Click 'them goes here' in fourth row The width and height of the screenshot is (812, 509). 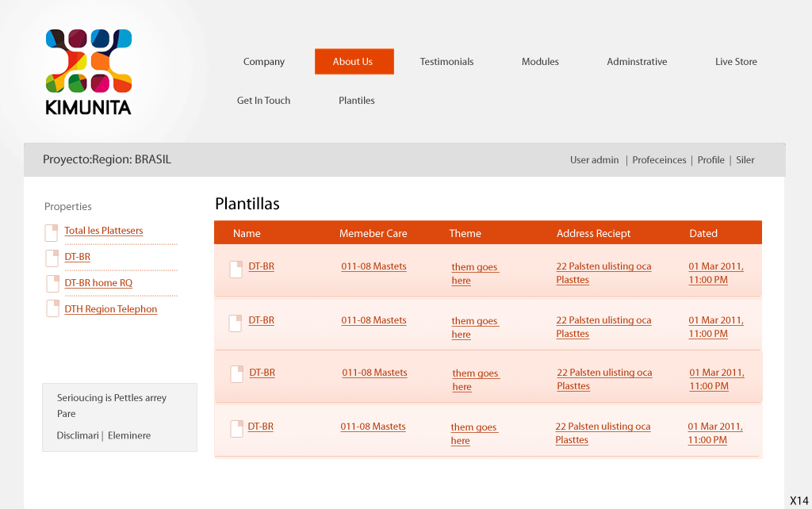pos(474,434)
